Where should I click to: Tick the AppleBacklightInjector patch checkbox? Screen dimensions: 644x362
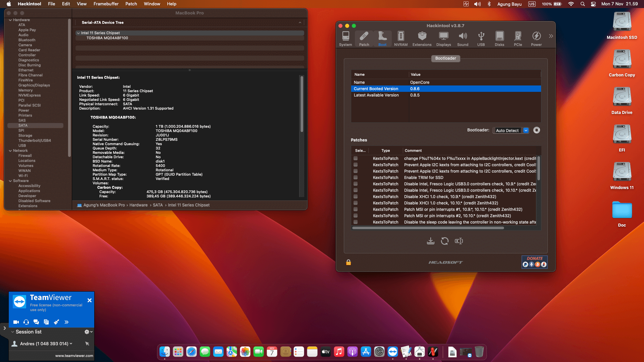click(356, 158)
